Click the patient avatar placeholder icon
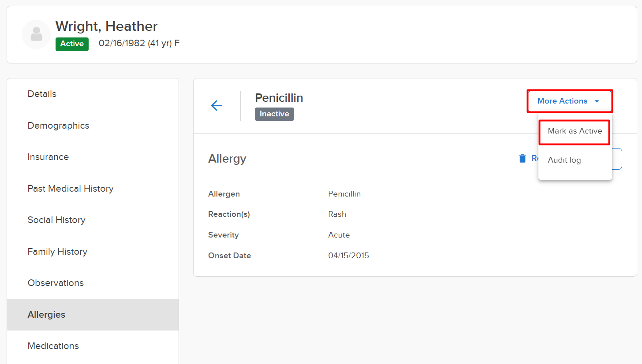 pos(36,34)
